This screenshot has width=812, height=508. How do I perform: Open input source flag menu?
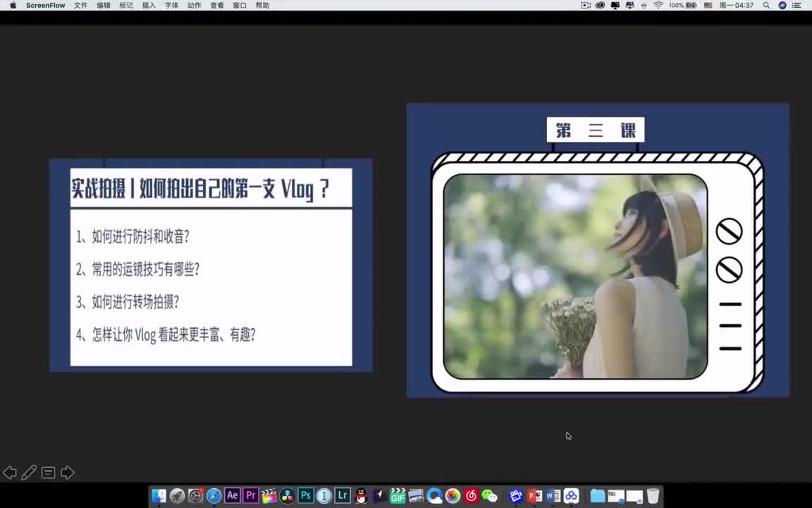[x=708, y=5]
